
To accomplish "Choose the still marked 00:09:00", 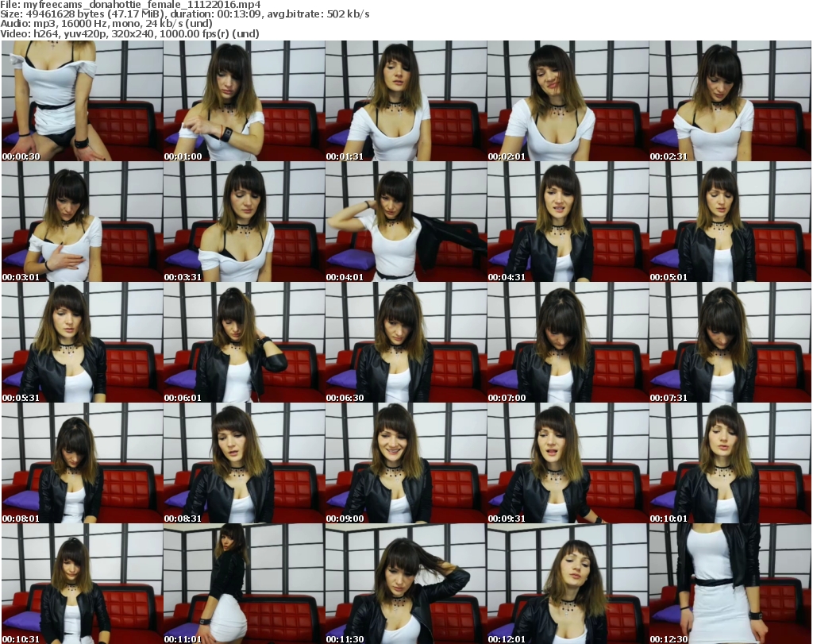I will pyautogui.click(x=406, y=463).
